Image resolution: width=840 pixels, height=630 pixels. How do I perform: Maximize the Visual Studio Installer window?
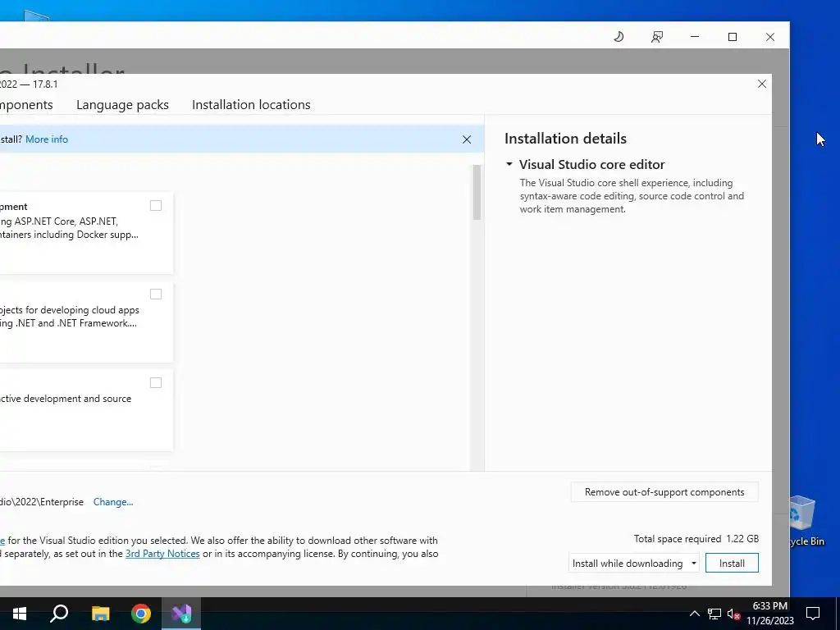pos(733,36)
